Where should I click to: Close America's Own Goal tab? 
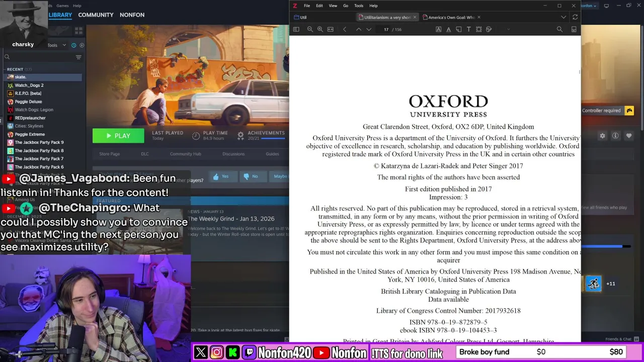(x=479, y=17)
